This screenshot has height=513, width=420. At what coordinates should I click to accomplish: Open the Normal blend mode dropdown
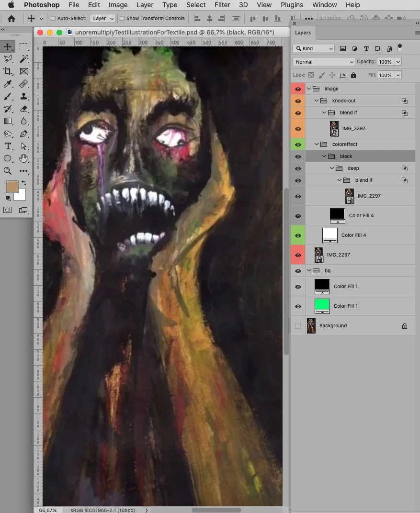point(323,62)
